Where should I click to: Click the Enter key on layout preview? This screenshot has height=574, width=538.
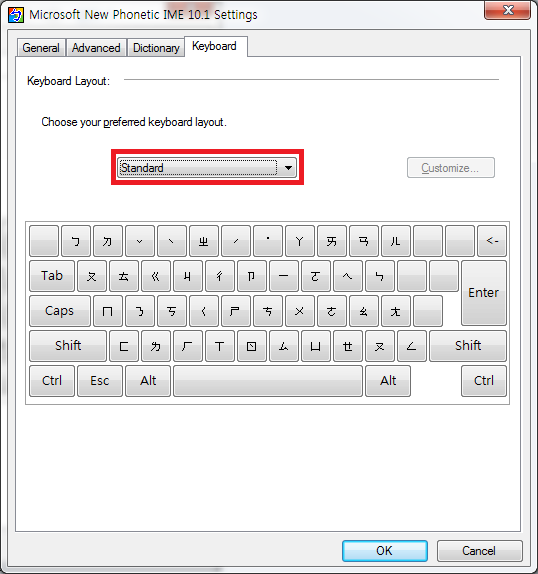click(484, 293)
